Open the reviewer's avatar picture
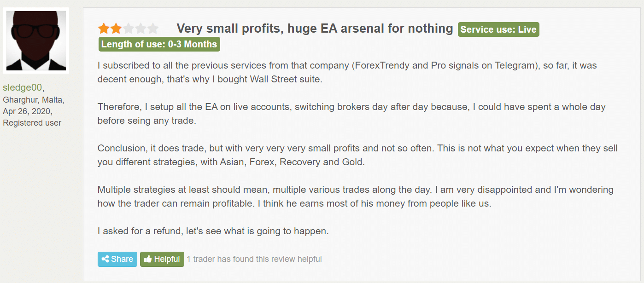 click(x=36, y=40)
